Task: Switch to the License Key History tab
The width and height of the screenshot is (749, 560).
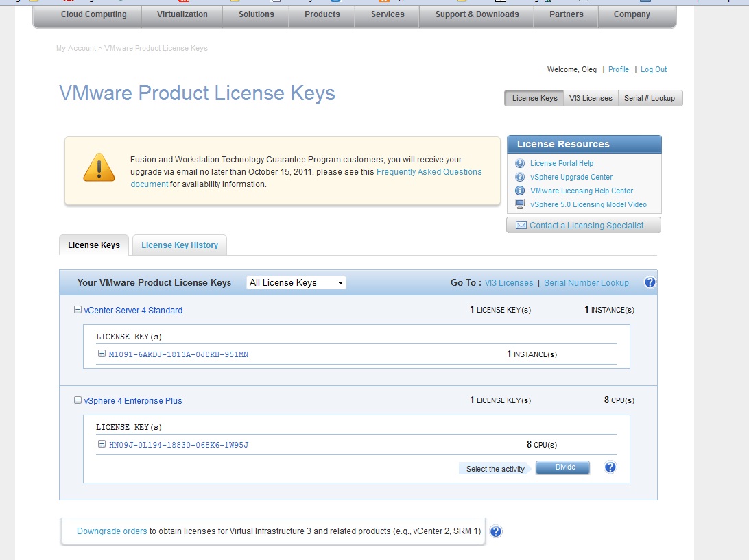Action: tap(179, 245)
